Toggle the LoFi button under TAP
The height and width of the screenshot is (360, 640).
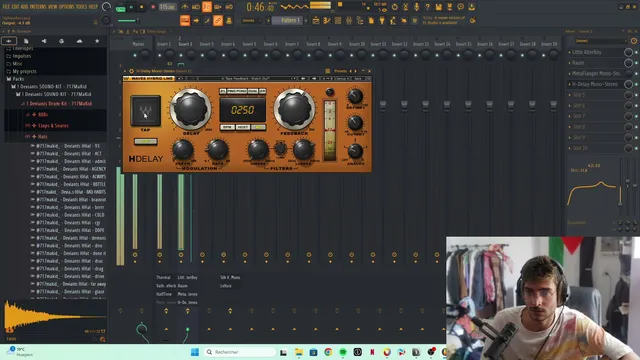[x=146, y=142]
